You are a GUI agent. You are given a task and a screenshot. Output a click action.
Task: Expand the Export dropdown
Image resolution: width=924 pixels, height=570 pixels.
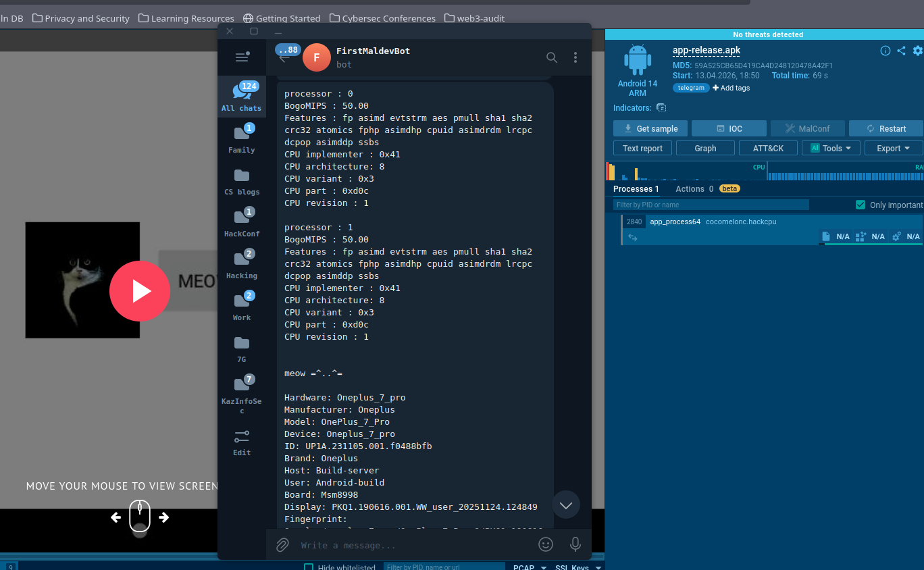coord(893,148)
